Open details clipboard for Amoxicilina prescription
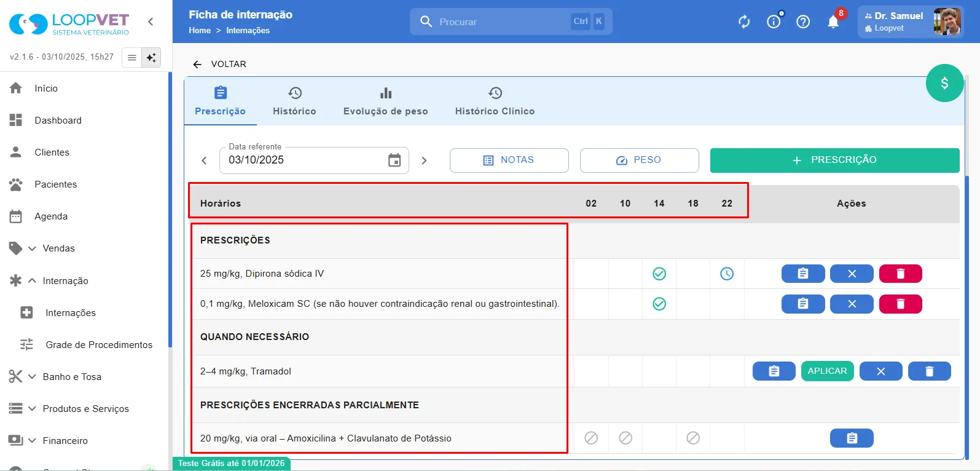This screenshot has width=980, height=471. (x=852, y=438)
